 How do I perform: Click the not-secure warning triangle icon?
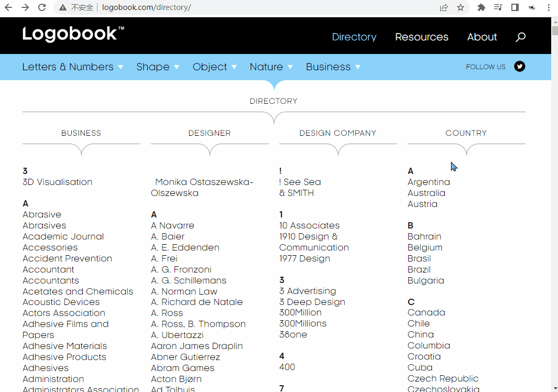coord(63,7)
